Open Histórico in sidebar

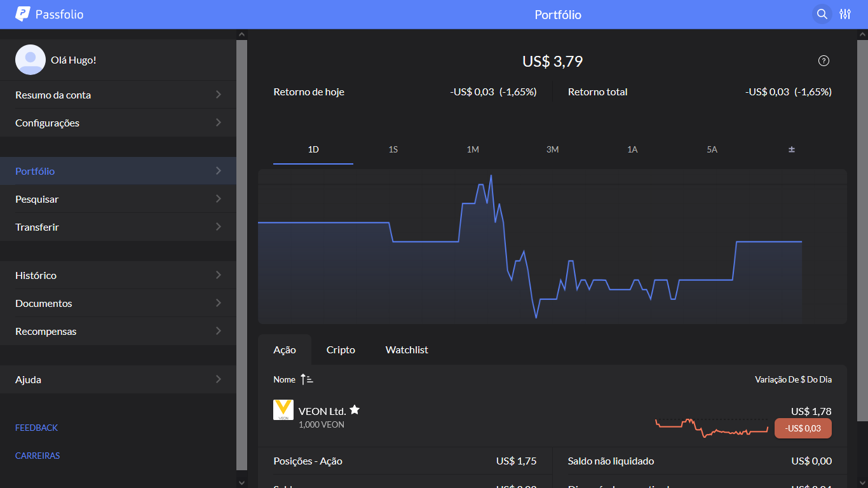point(118,275)
